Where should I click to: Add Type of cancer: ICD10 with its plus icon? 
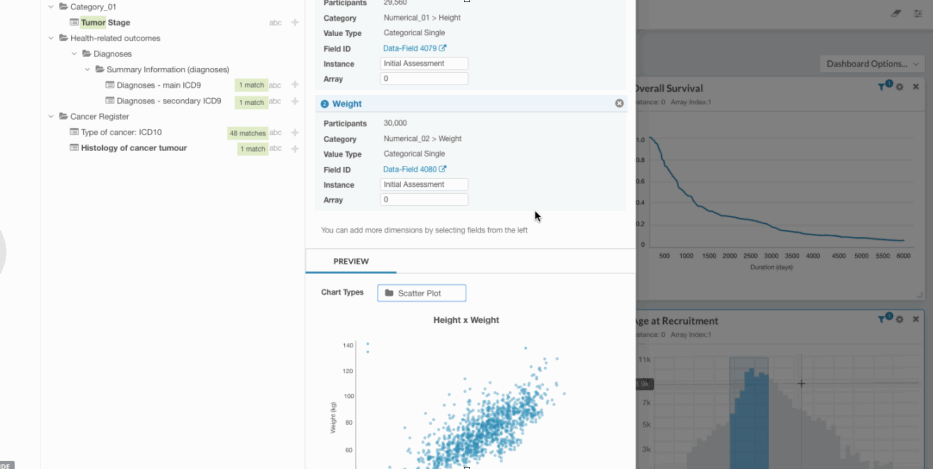(295, 133)
